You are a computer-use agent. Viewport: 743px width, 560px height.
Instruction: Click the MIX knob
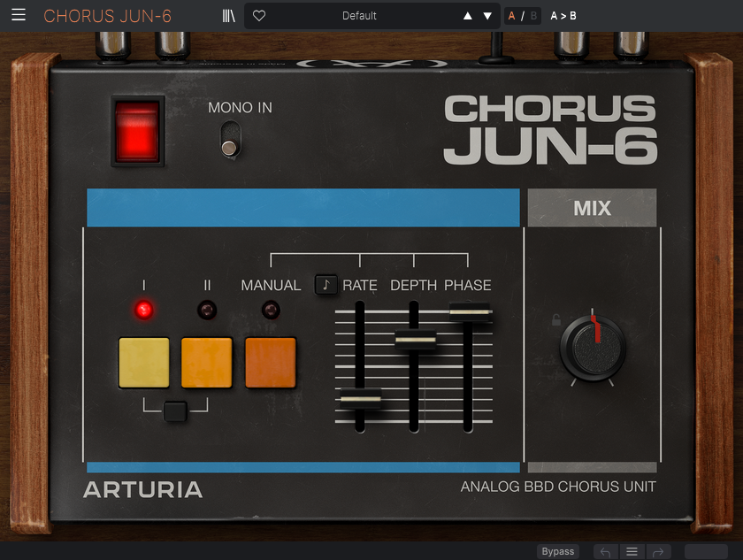tap(593, 348)
